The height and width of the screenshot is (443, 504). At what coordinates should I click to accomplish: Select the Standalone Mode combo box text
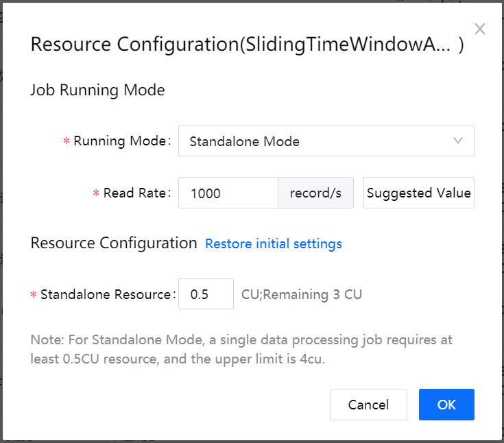click(x=245, y=142)
